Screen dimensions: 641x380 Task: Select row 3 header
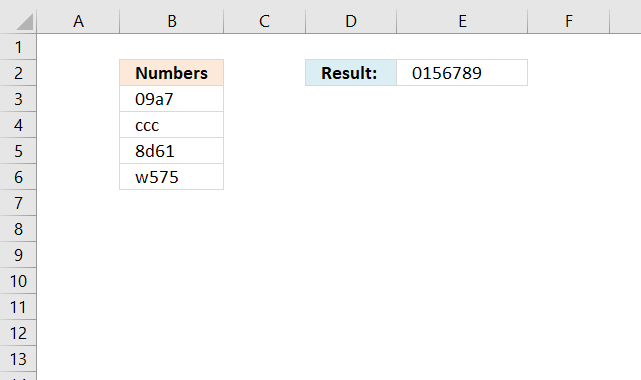click(x=18, y=99)
